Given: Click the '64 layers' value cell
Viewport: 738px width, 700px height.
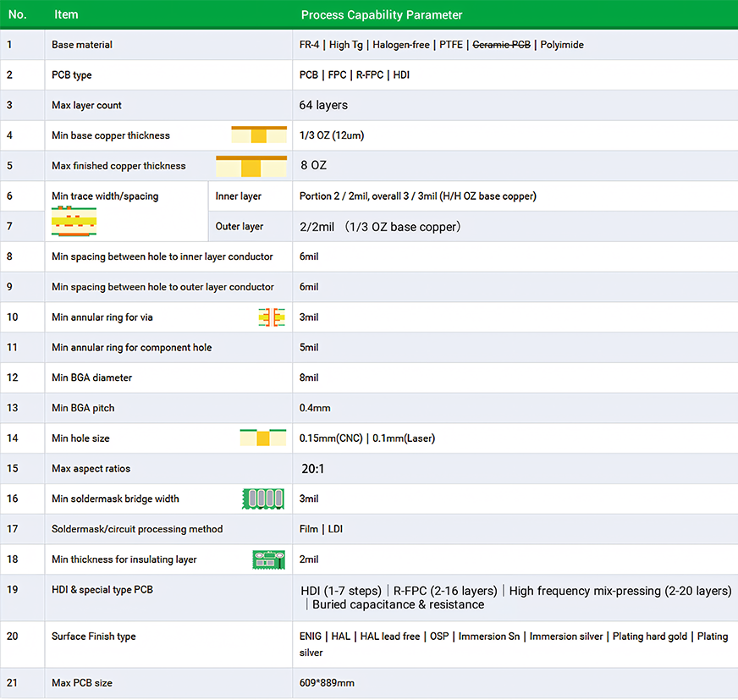Looking at the screenshot, I should coord(323,105).
